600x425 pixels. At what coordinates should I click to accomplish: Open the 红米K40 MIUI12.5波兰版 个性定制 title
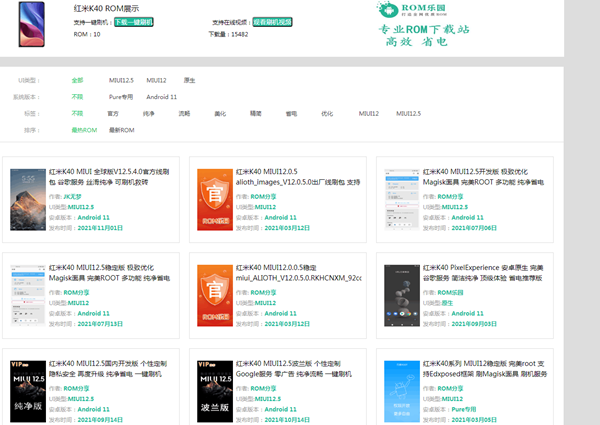[293, 369]
